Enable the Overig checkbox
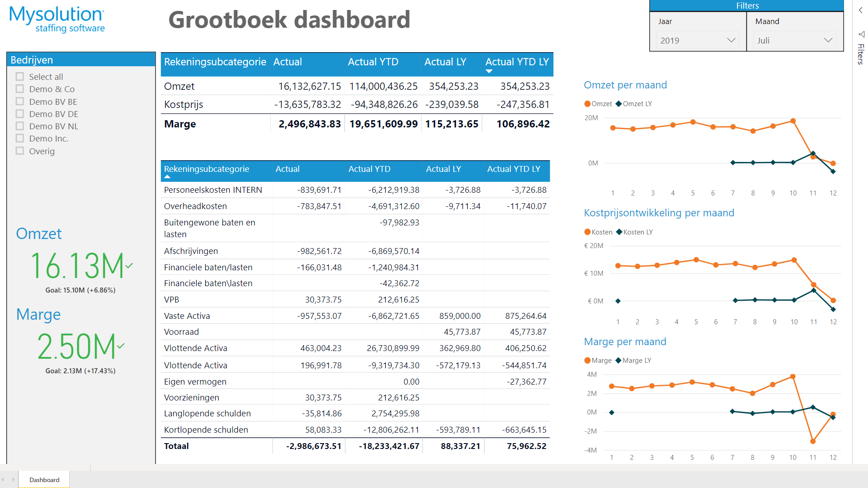The height and width of the screenshot is (488, 868). pyautogui.click(x=20, y=151)
